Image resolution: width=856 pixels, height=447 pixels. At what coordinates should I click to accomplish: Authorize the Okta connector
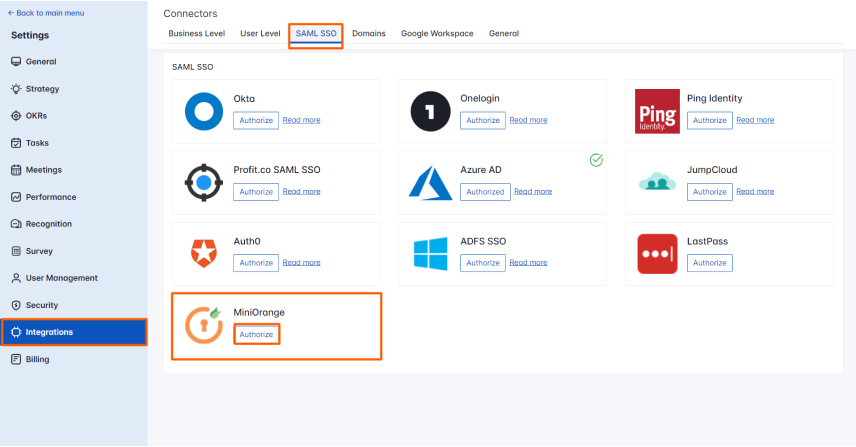pos(256,120)
